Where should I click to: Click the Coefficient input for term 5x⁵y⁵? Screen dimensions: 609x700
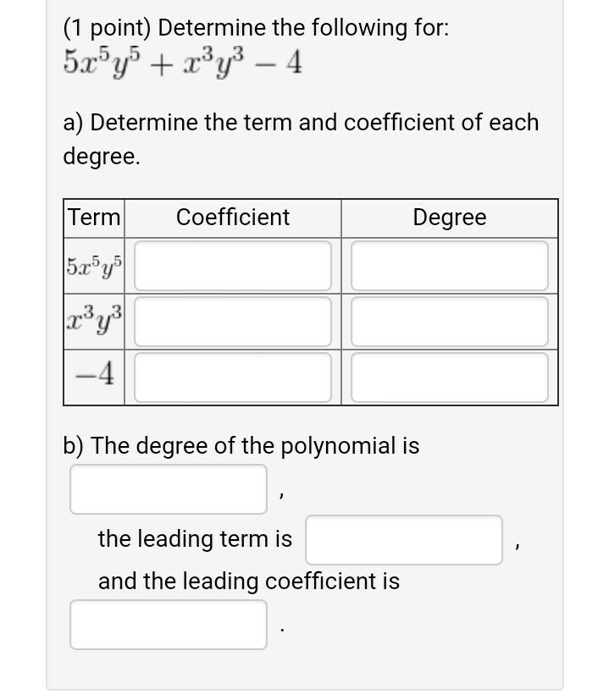coord(232,265)
